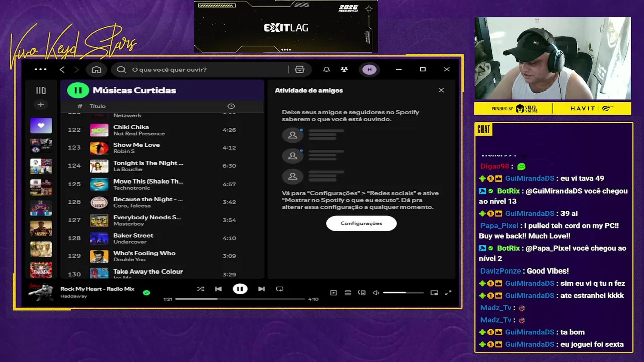The image size is (644, 362).
Task: Mute with the speaker icon
Action: (x=376, y=293)
